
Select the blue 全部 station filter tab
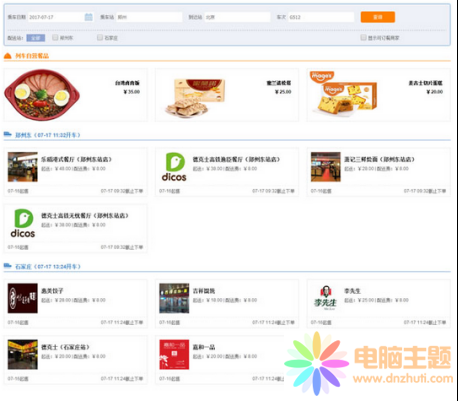point(36,38)
